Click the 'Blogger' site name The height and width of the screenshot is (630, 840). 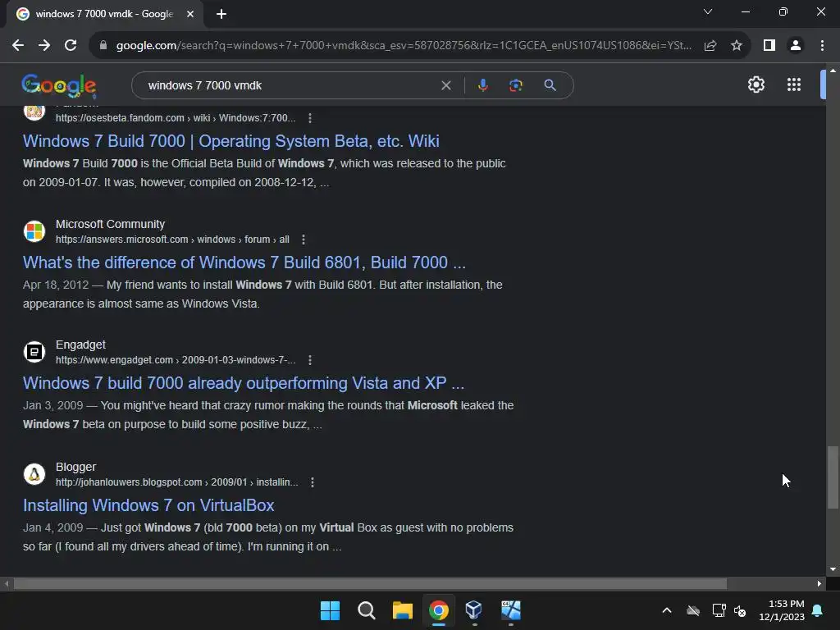[x=76, y=467]
